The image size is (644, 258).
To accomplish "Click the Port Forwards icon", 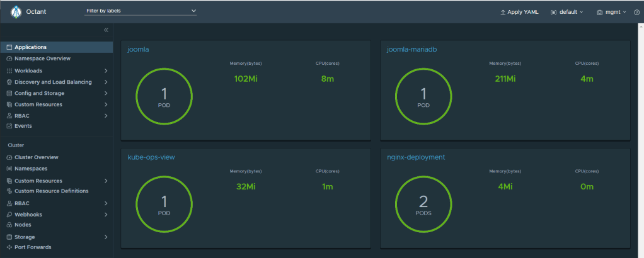I will click(9, 247).
